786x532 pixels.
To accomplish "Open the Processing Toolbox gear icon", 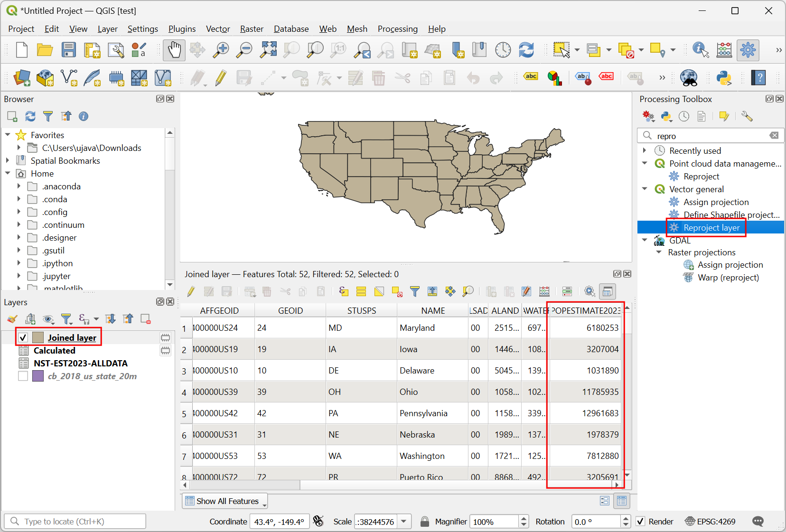I will [x=748, y=50].
